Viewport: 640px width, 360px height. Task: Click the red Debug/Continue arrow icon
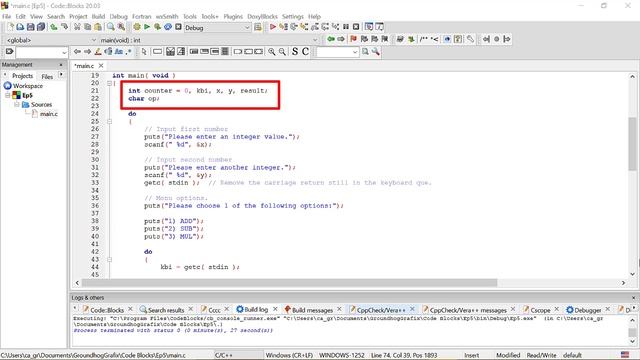click(x=273, y=27)
